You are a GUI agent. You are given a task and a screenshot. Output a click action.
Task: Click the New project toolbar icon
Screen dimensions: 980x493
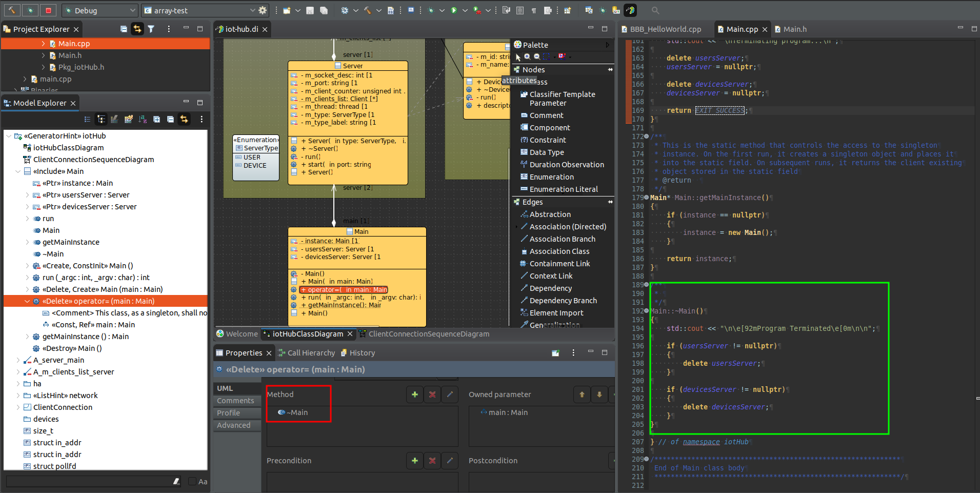point(286,10)
